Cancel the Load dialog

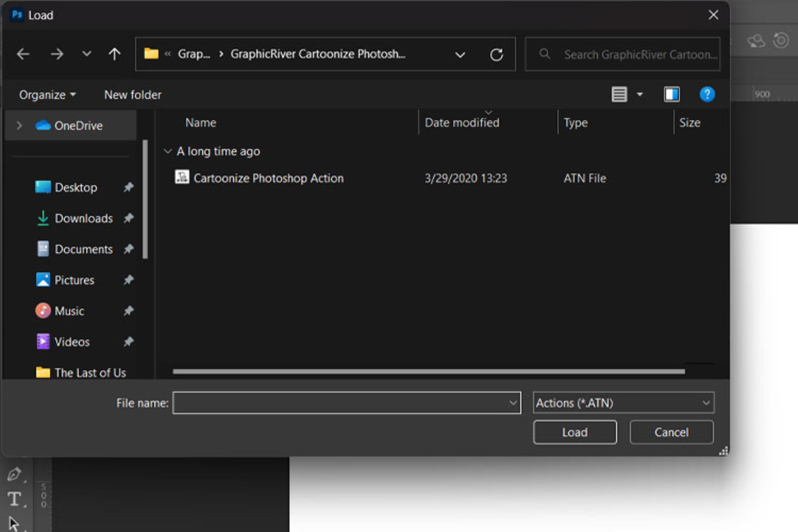point(671,432)
